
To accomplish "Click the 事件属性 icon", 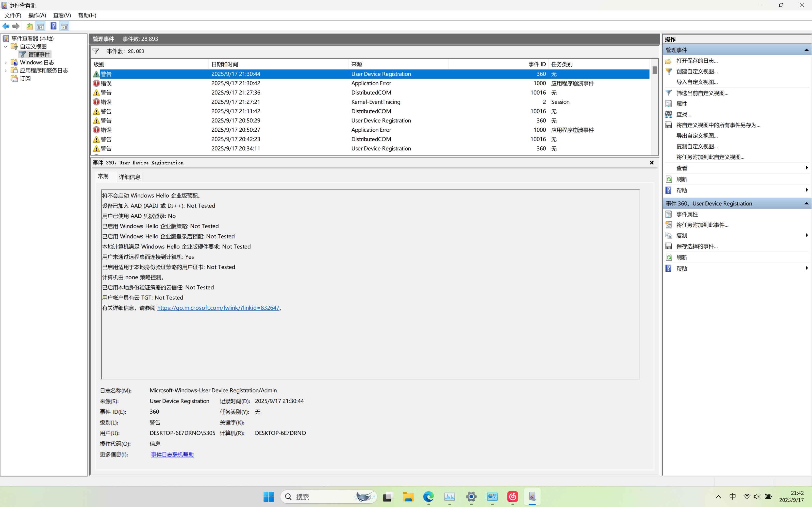I will 668,214.
